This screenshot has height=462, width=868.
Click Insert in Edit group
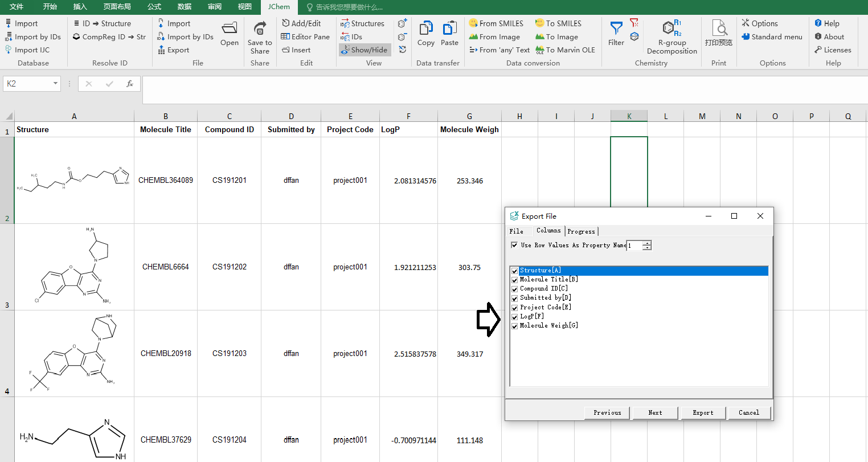pos(296,50)
